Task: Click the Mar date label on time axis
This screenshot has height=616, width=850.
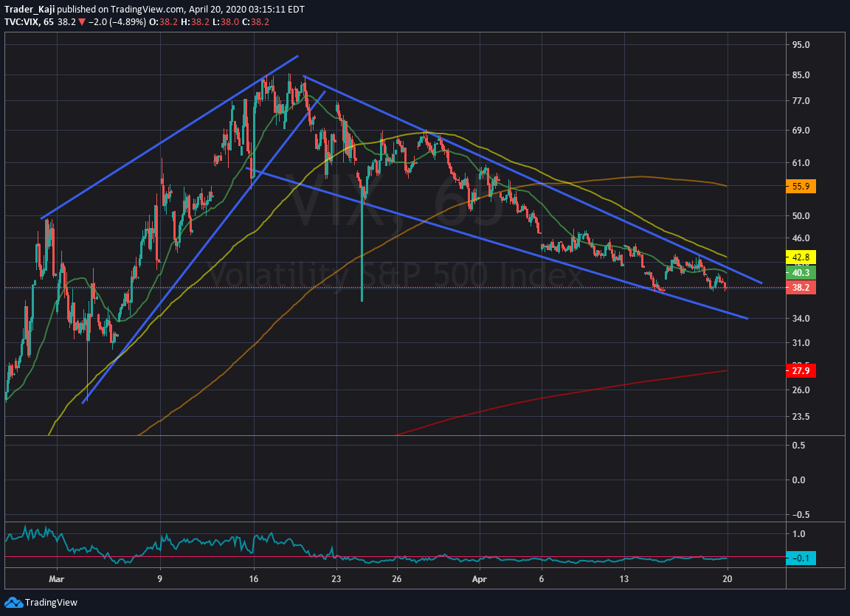Action: click(x=56, y=579)
